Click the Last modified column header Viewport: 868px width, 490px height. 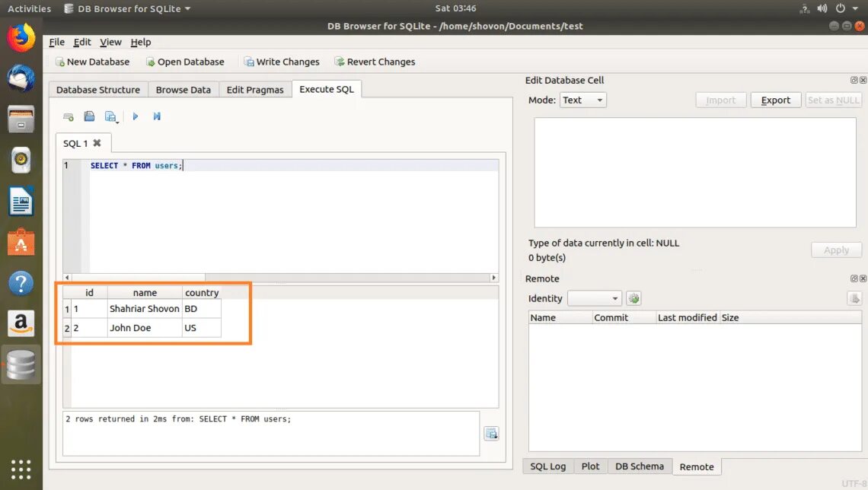pos(687,317)
